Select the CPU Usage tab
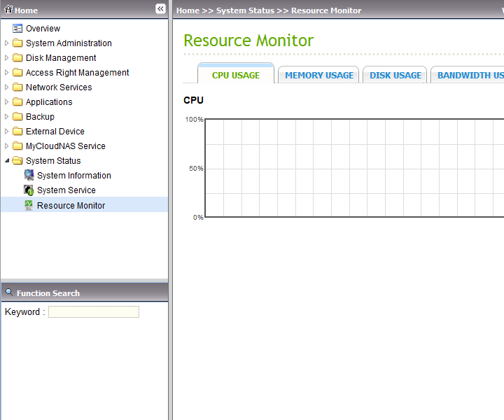504x420 pixels. [x=236, y=76]
